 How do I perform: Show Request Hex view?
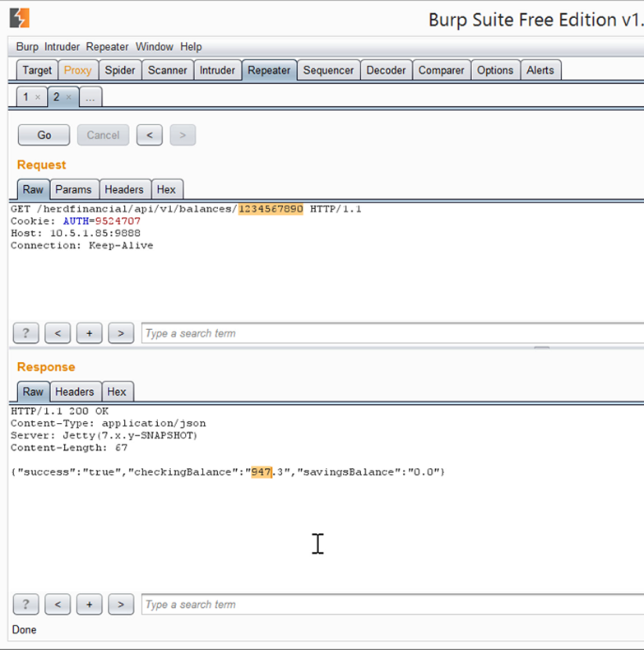(166, 189)
